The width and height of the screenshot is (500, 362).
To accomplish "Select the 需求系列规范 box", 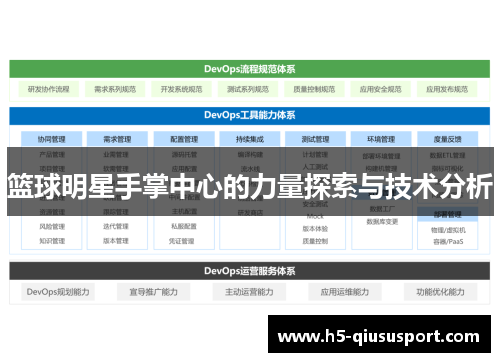I will (x=115, y=89).
